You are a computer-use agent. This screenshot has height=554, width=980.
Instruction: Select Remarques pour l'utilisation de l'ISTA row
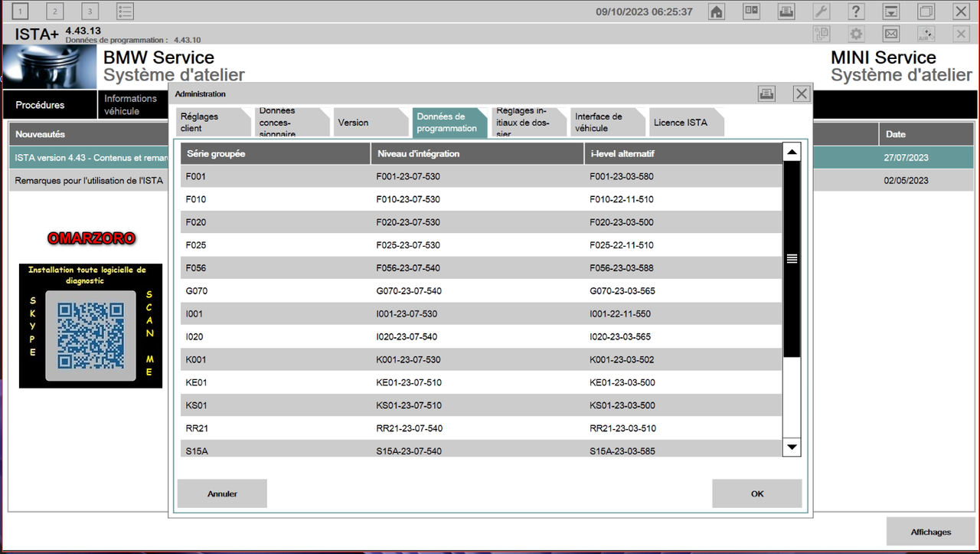tap(88, 181)
